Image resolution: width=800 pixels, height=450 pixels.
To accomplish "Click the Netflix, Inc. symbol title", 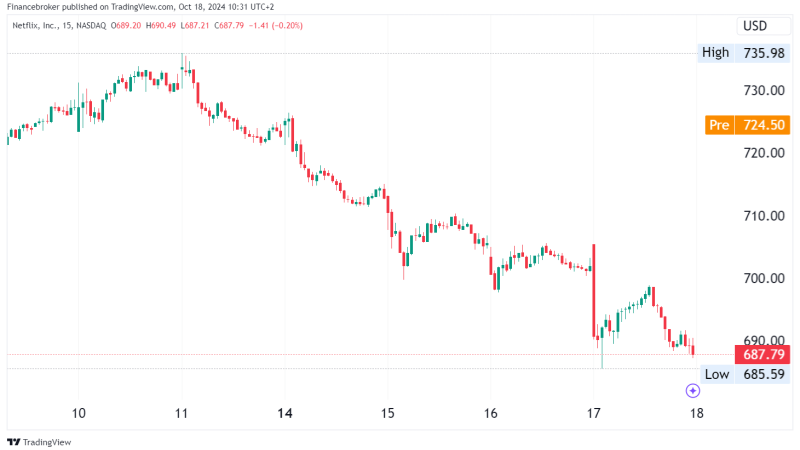I will pyautogui.click(x=35, y=26).
